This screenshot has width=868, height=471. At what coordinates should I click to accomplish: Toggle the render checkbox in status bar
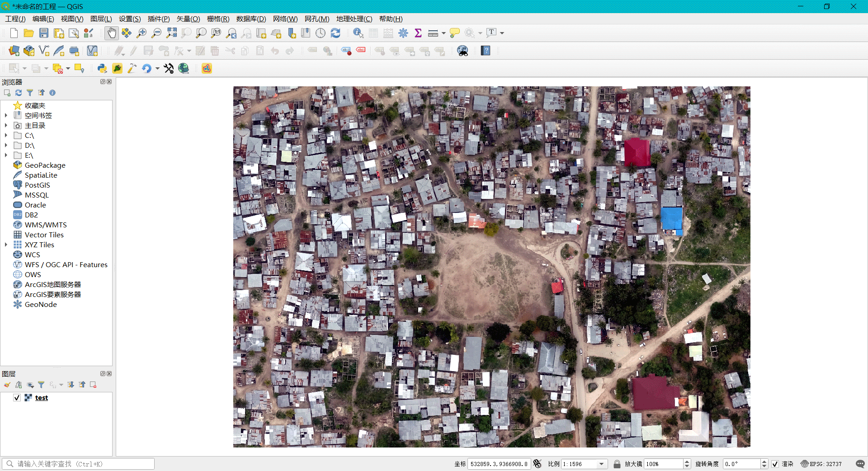point(775,464)
